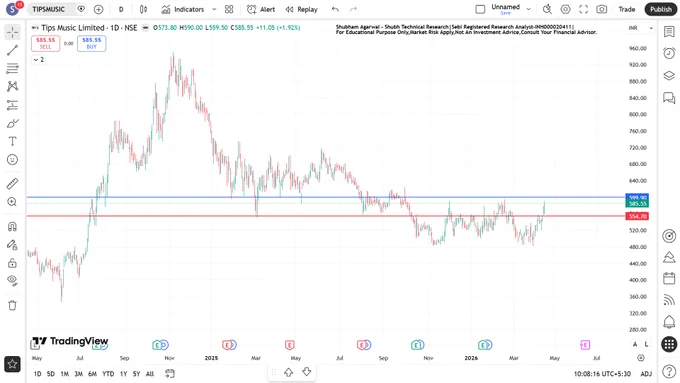Open the Unnamed layout name menu
The image size is (680, 383).
coord(505,9)
